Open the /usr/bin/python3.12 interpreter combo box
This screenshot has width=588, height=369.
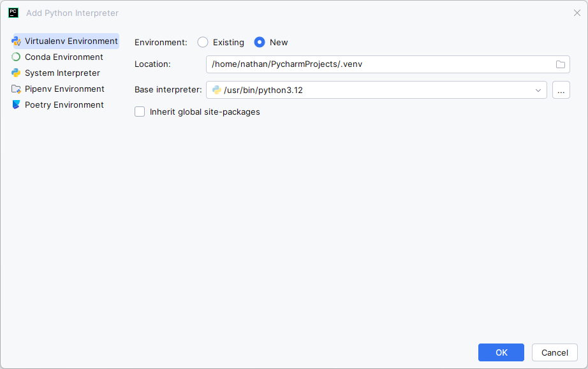tap(376, 90)
